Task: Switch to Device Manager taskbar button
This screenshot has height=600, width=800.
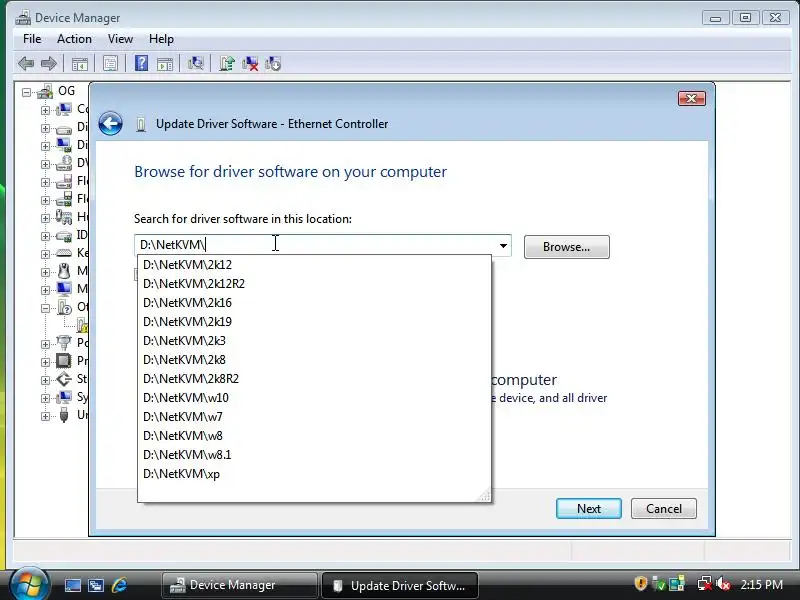Action: (x=240, y=585)
